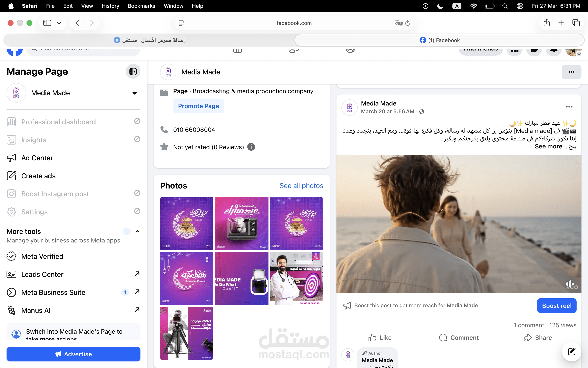
Task: Share the Media Made reel
Action: click(x=538, y=338)
